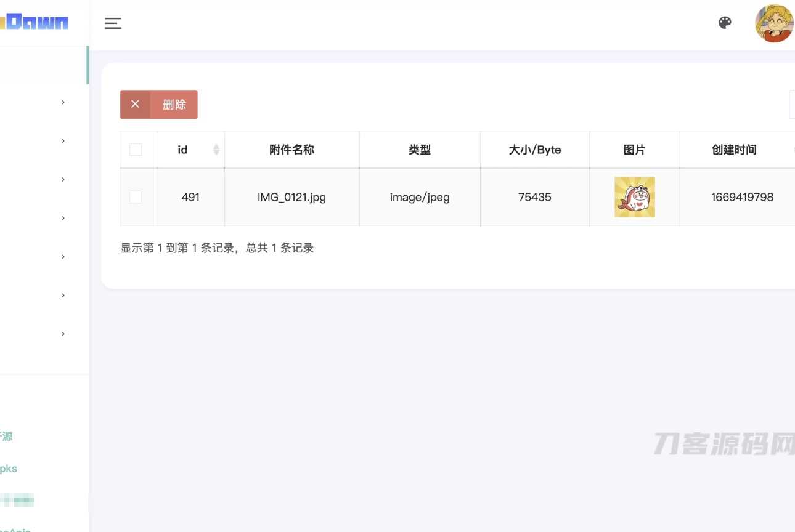795x532 pixels.
Task: Sort the table by the id column arrows
Action: (216, 150)
